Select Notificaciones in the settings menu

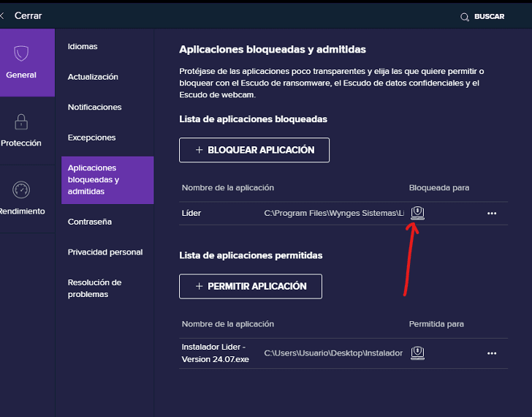click(94, 107)
